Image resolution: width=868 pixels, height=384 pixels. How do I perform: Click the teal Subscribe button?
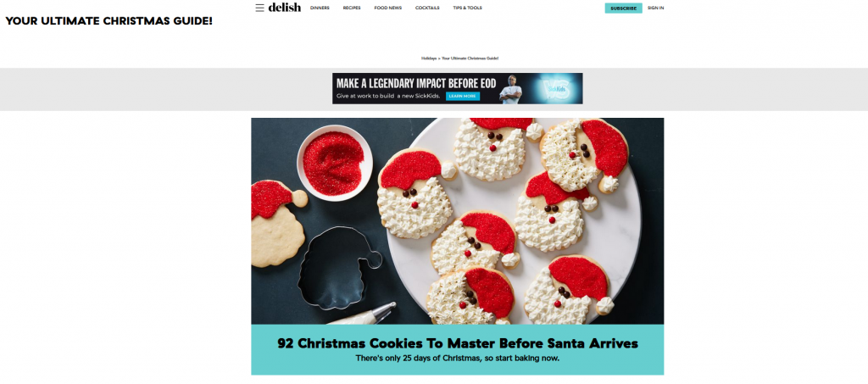point(623,8)
